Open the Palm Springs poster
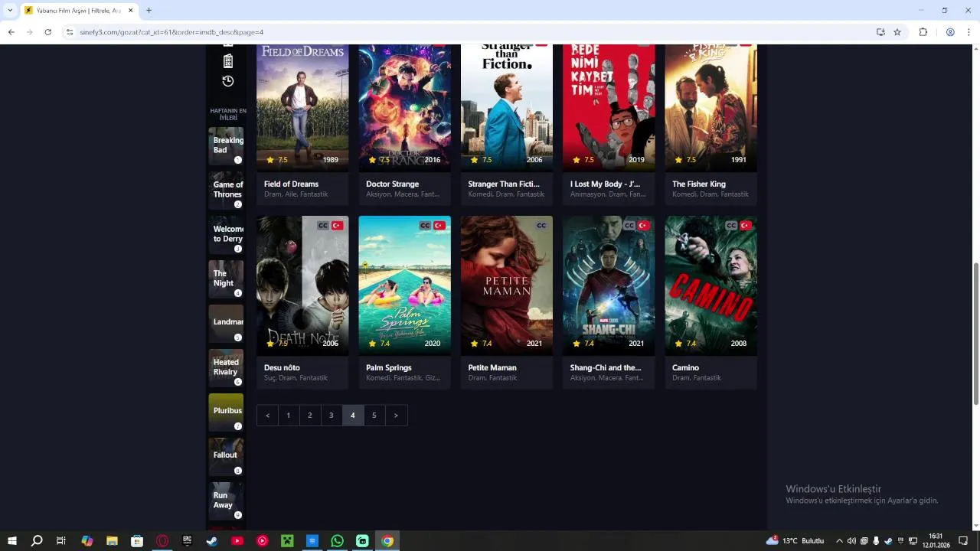Image resolution: width=980 pixels, height=551 pixels. pos(404,285)
